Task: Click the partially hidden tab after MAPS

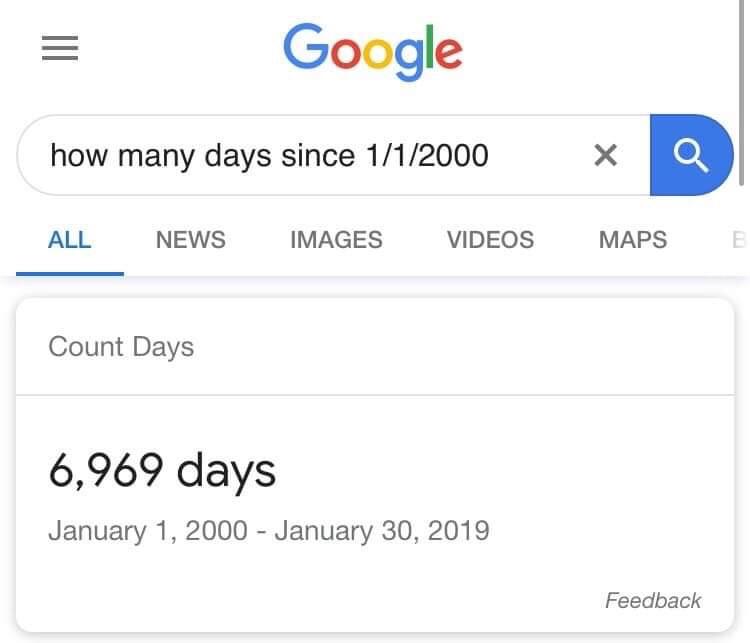Action: [739, 240]
